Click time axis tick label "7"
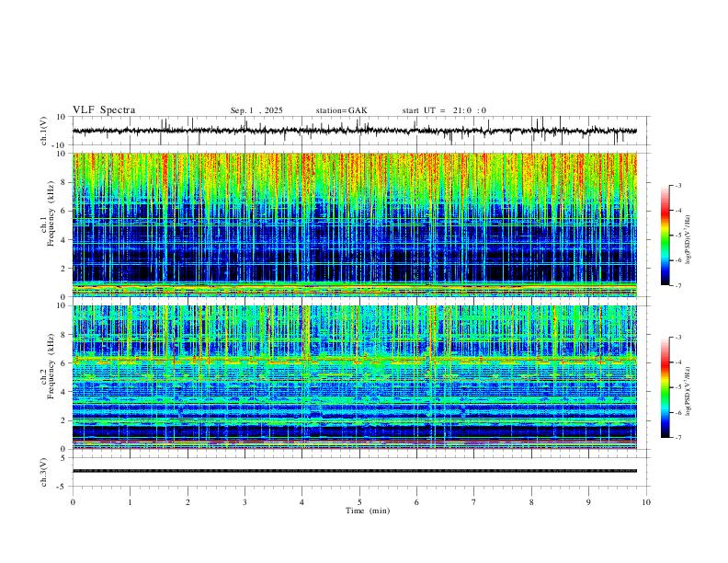The height and width of the screenshot is (563, 728). point(474,502)
